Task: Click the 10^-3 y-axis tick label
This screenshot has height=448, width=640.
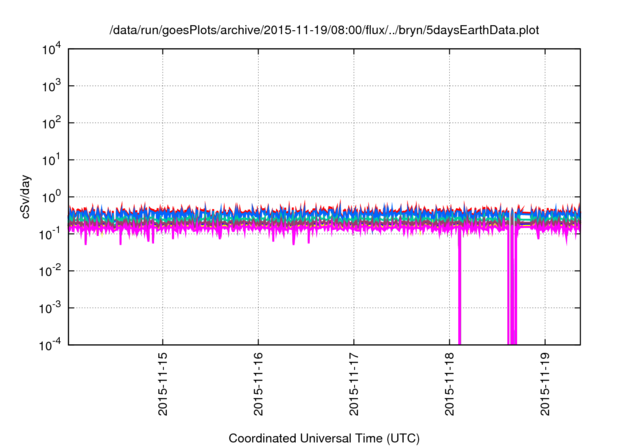Action: [x=50, y=308]
